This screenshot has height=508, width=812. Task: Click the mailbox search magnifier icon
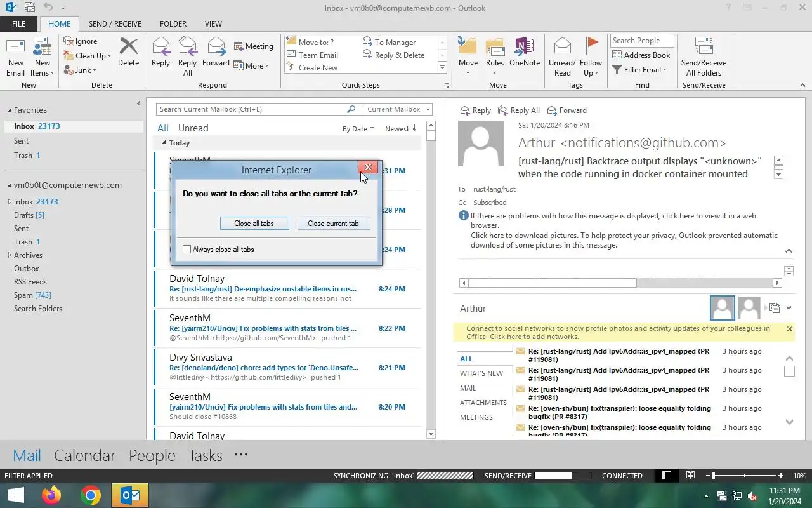point(351,109)
